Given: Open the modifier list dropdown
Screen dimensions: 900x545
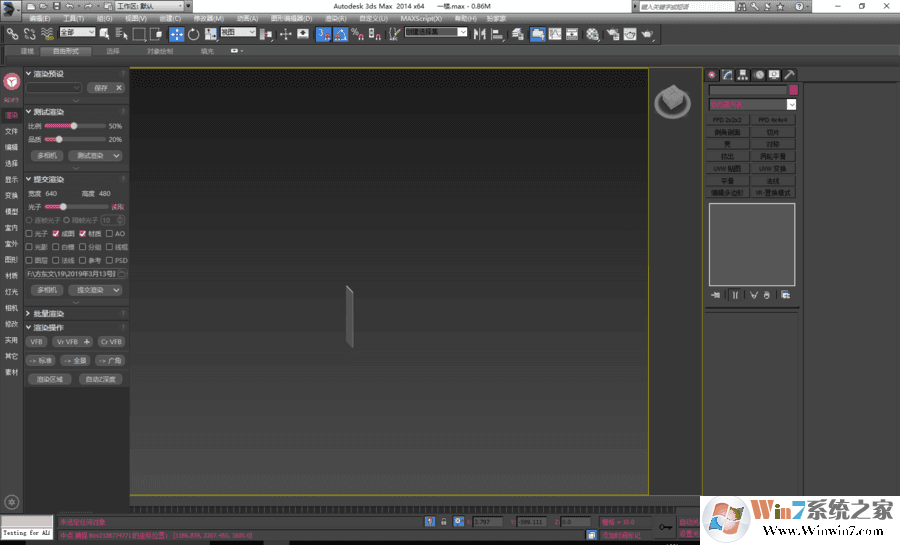Looking at the screenshot, I should coord(791,104).
